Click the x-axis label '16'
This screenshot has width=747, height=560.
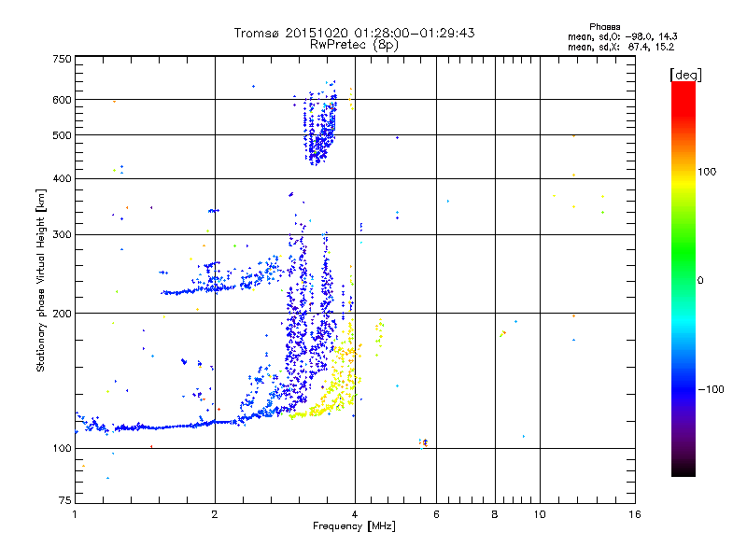point(635,514)
